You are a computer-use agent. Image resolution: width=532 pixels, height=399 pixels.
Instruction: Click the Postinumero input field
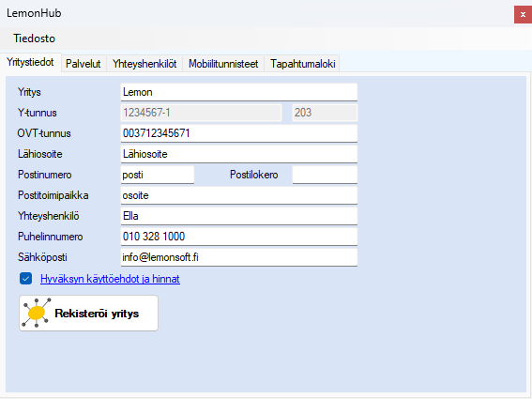click(x=158, y=175)
